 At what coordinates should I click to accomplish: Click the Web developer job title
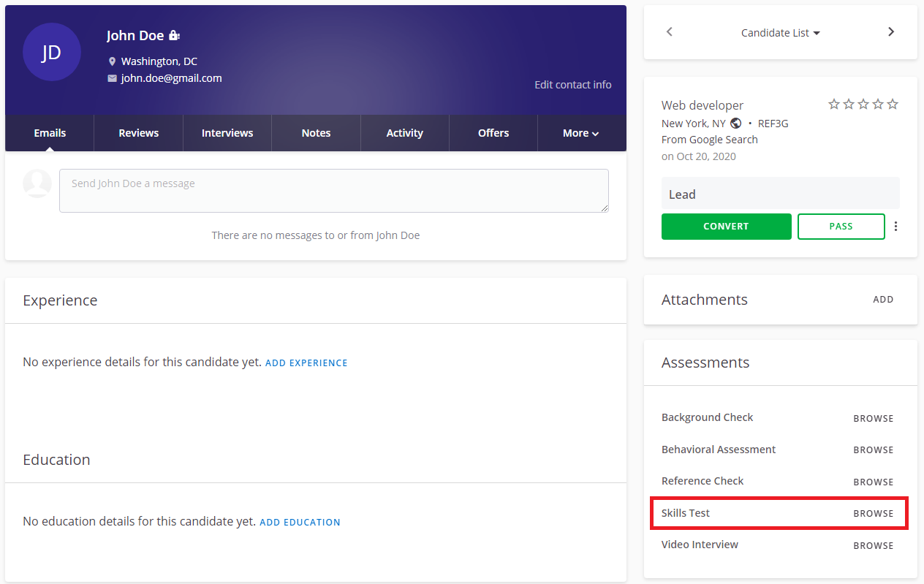click(703, 105)
